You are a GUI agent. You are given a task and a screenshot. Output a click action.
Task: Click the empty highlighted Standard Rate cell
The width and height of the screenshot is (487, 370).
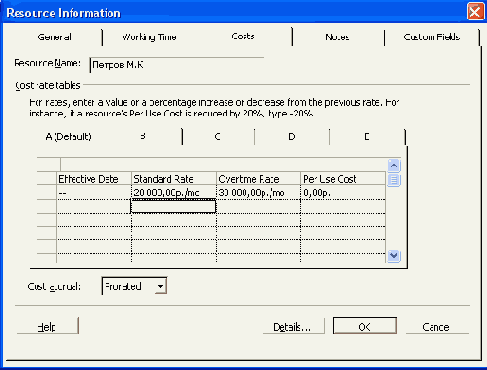[173, 206]
